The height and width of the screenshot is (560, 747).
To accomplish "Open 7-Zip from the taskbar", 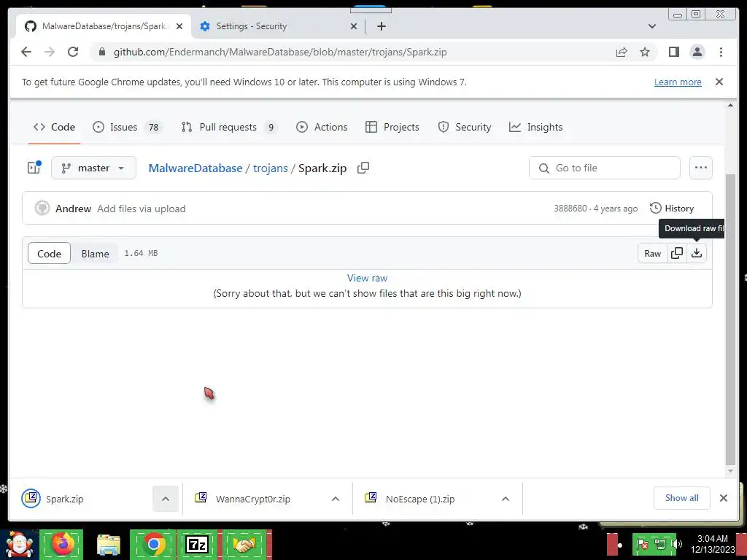I will click(x=197, y=545).
